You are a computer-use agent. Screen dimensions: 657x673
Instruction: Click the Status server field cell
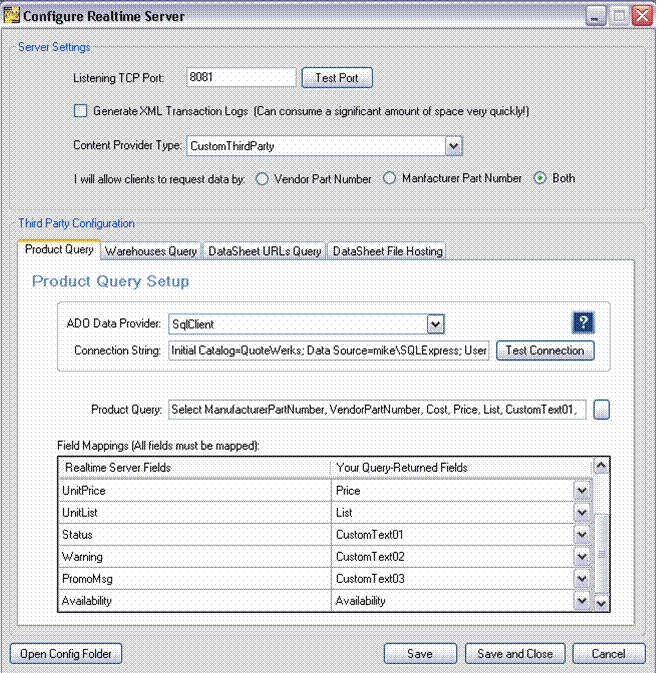[x=195, y=534]
